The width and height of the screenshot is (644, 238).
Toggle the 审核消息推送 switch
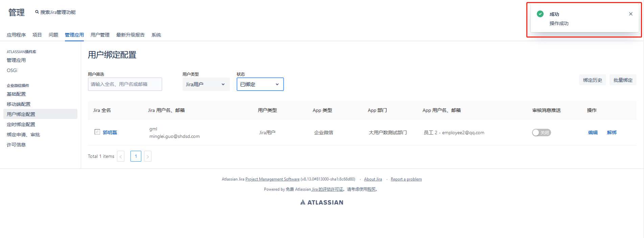point(541,133)
